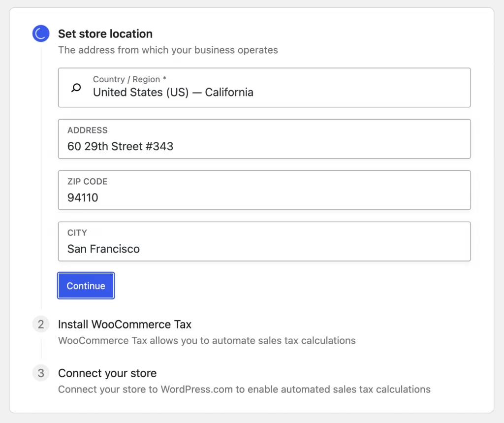
Task: Click the business address description text
Action: point(168,50)
